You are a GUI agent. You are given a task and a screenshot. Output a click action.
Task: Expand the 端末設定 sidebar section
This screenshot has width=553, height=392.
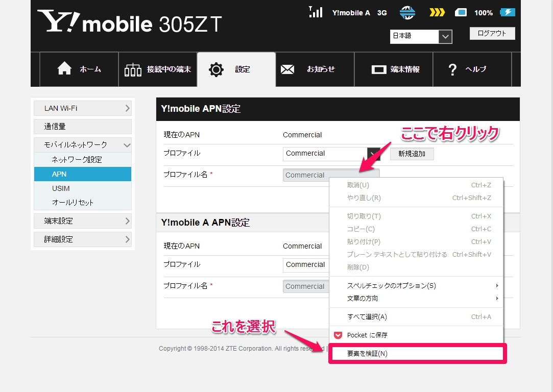[83, 221]
